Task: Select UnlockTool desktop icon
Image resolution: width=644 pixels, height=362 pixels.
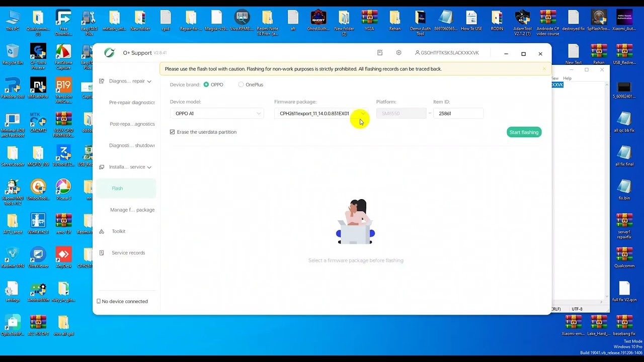Action: click(x=38, y=190)
